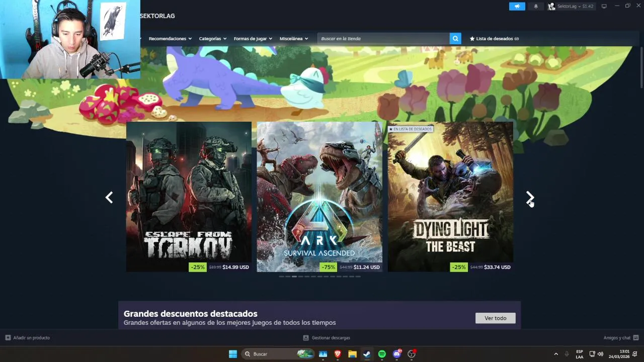Click the $33.74 USD Dying Light price
The height and width of the screenshot is (362, 644).
[497, 267]
